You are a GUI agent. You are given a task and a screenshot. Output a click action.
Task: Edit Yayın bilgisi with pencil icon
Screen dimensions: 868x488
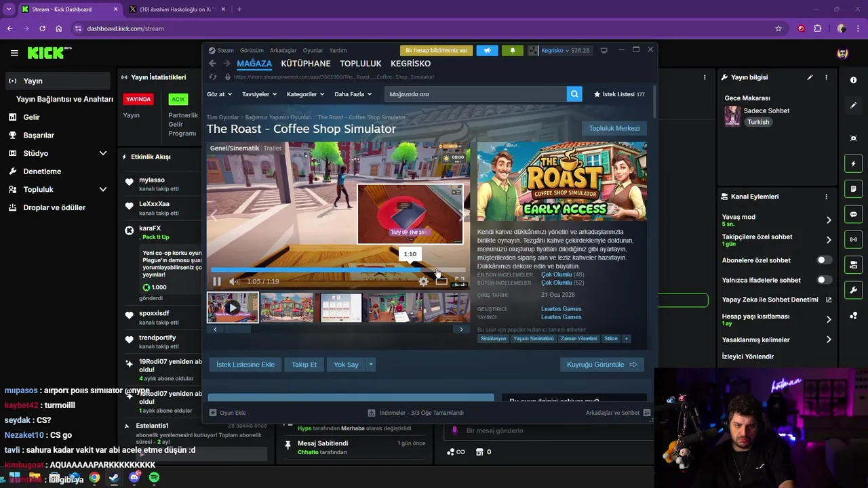pyautogui.click(x=810, y=77)
